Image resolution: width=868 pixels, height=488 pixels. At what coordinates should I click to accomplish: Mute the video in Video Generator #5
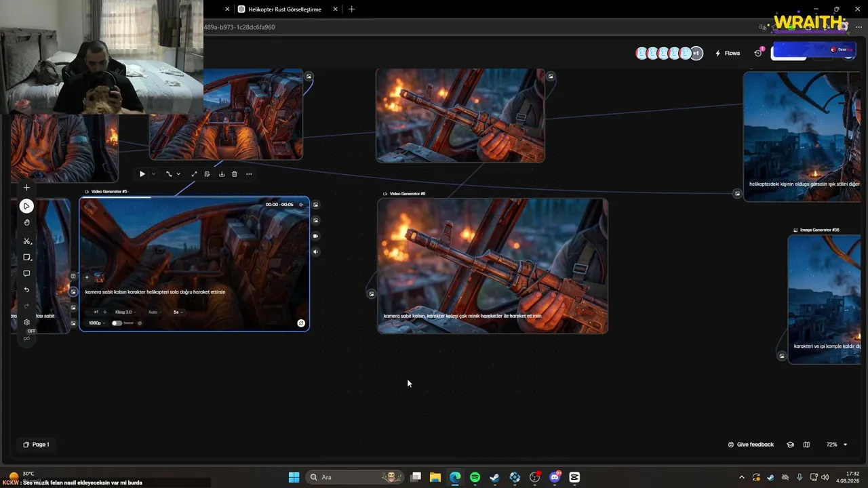pos(301,205)
